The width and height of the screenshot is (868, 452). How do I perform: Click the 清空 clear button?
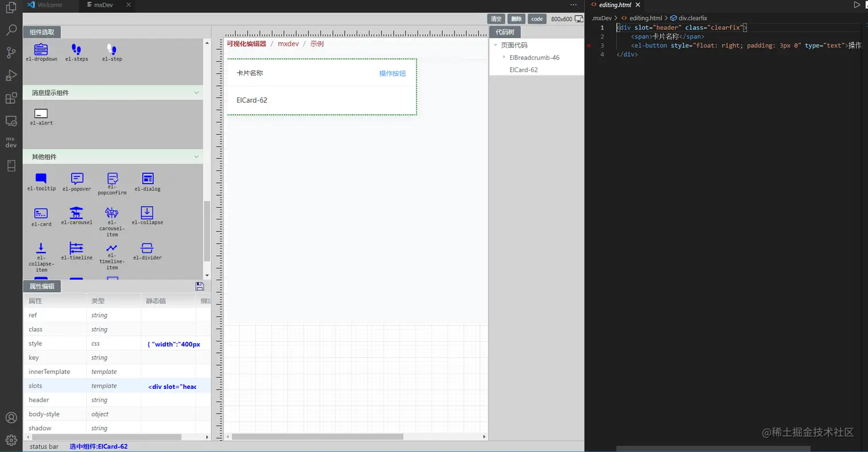click(496, 19)
